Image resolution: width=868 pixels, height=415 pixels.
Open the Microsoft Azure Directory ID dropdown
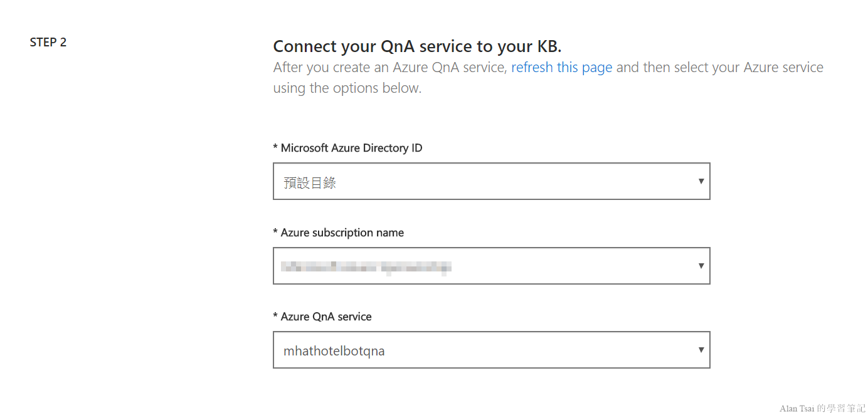pyautogui.click(x=491, y=182)
